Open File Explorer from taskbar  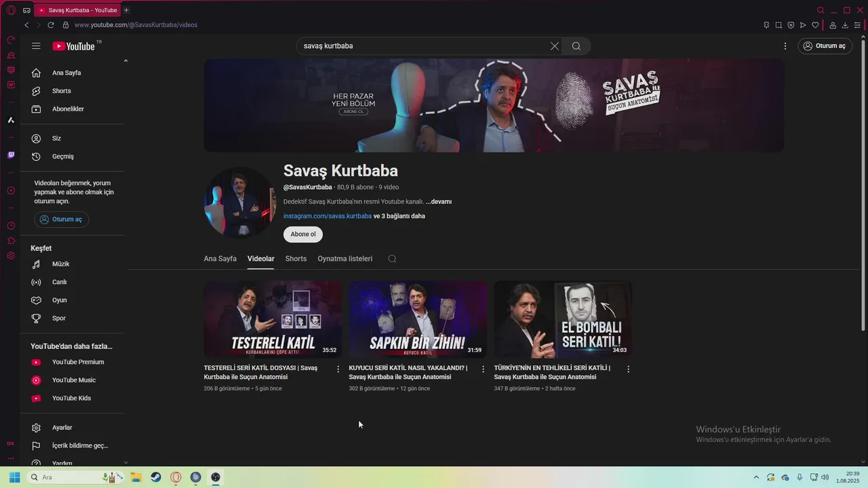(136, 477)
